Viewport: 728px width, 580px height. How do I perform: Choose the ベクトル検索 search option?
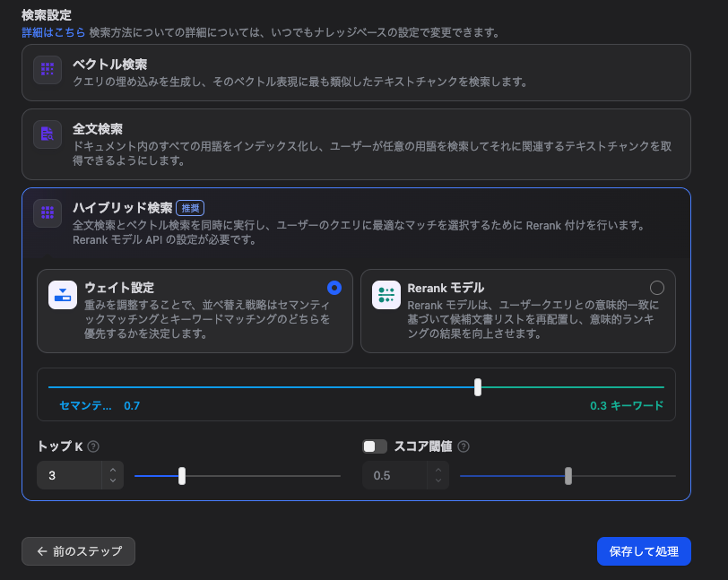coord(356,73)
